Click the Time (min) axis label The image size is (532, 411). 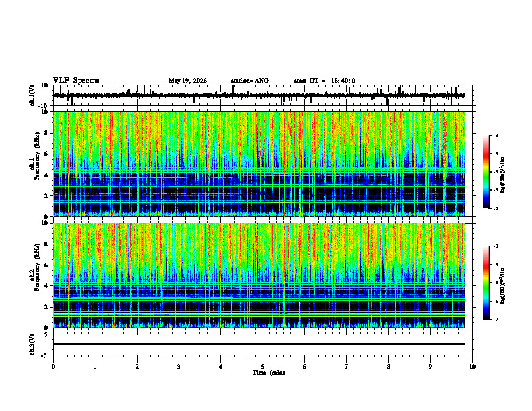[x=269, y=373]
